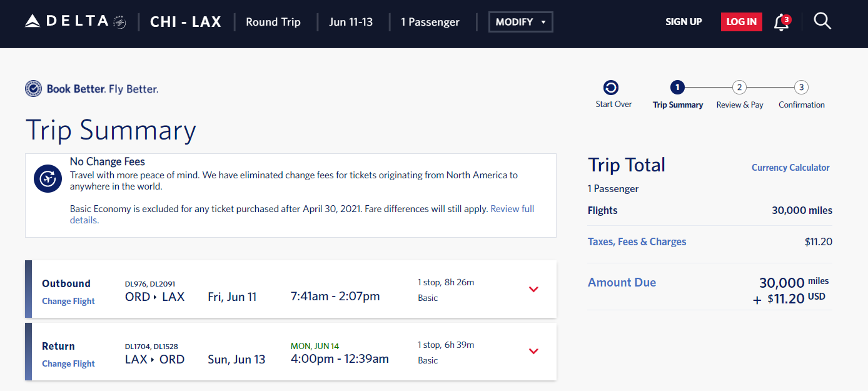This screenshot has height=391, width=868.
Task: Click the LOG IN button
Action: pyautogui.click(x=742, y=22)
